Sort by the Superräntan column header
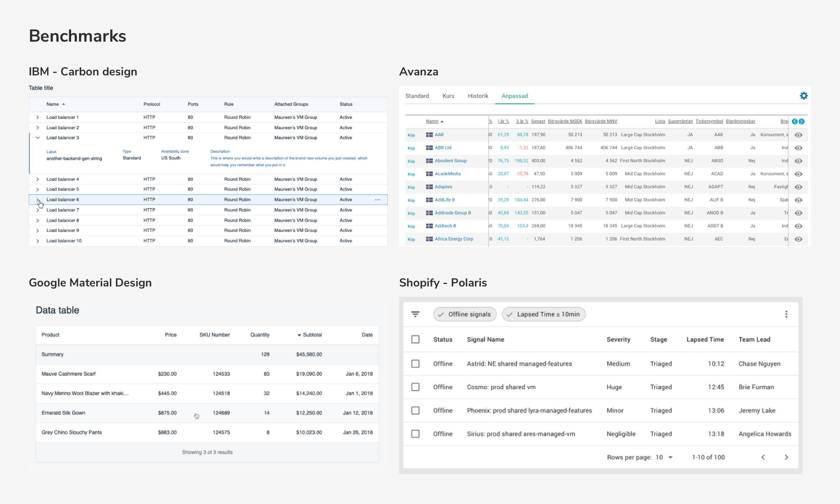Viewport: 840px width, 504px height. (x=680, y=121)
